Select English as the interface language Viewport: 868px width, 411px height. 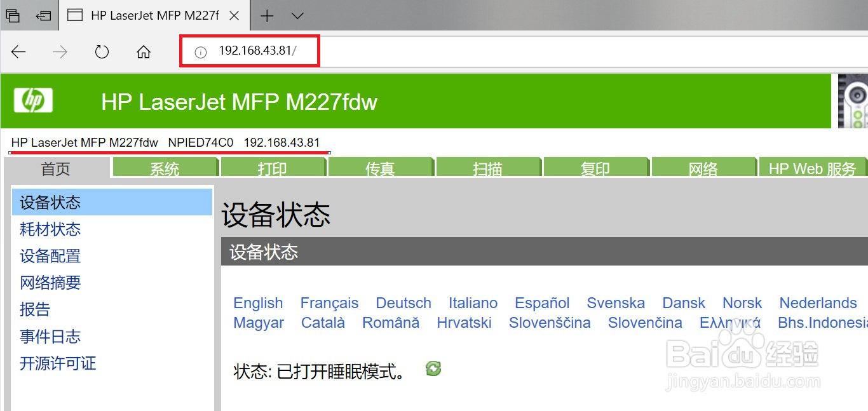pyautogui.click(x=258, y=303)
